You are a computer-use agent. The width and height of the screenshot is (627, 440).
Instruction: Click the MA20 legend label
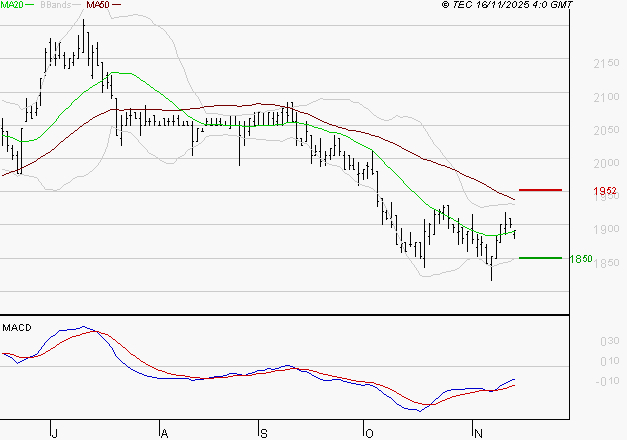click(x=12, y=5)
